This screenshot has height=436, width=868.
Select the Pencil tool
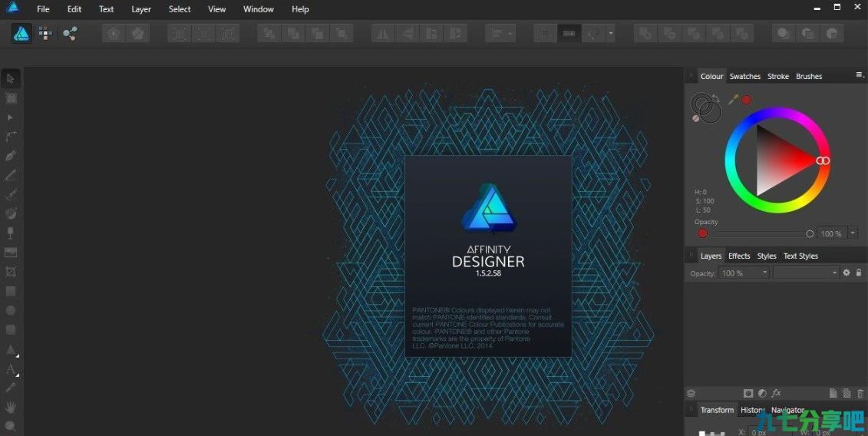(x=11, y=175)
